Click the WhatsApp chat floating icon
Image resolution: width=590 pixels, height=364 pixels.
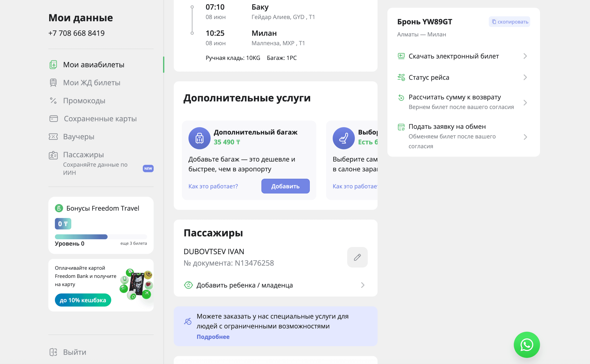[x=527, y=345]
